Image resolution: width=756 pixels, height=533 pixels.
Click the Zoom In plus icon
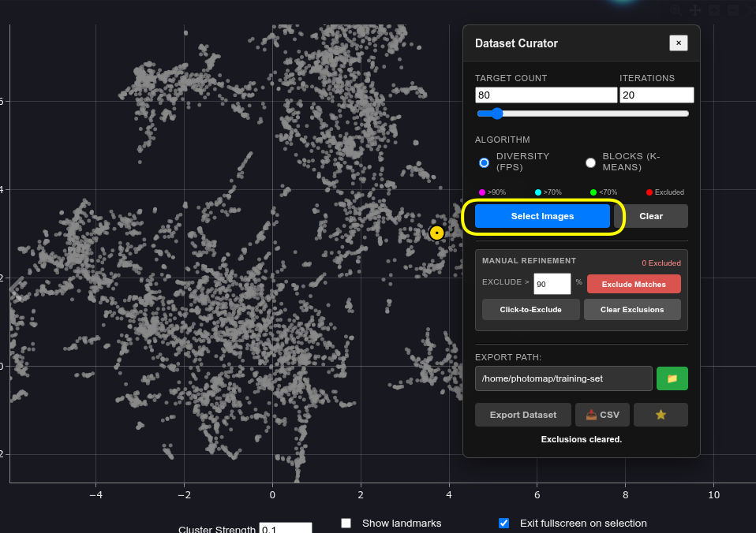pyautogui.click(x=714, y=10)
